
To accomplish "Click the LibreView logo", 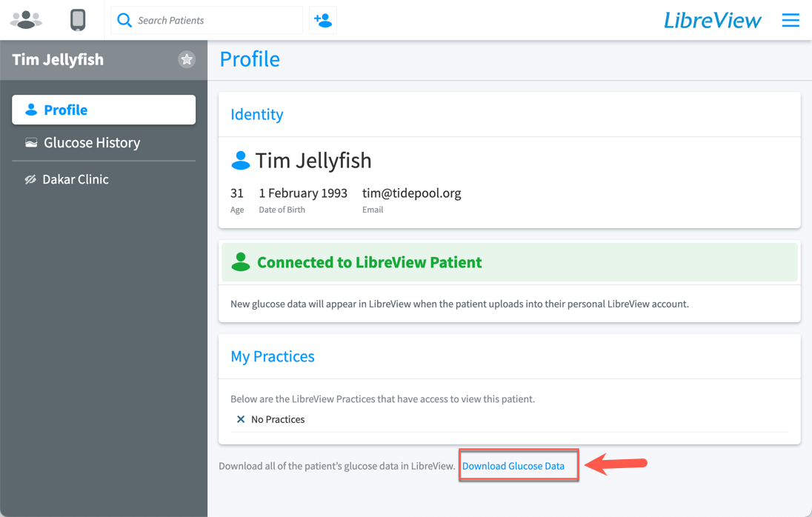I will tap(713, 20).
